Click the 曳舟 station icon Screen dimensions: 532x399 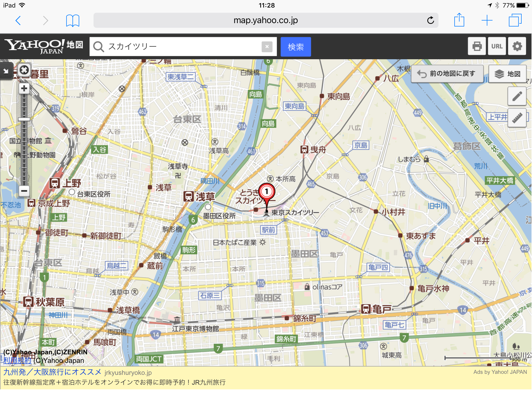[x=304, y=149]
